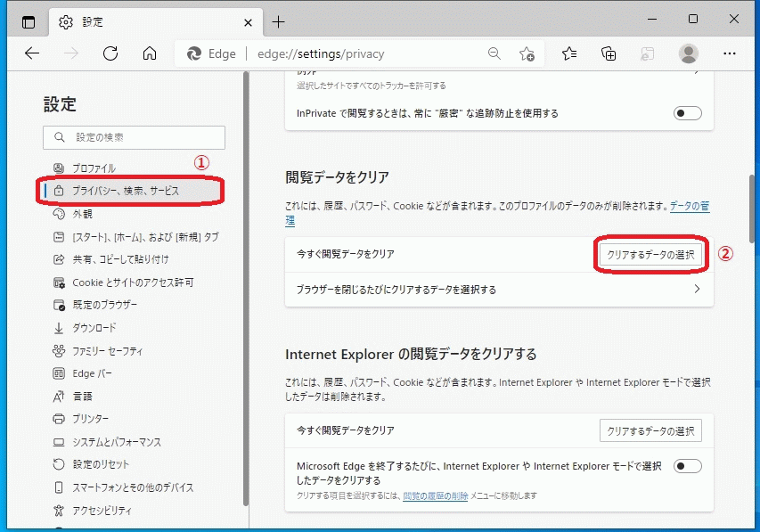Expand ブラウザーを閉じるたびにクリアするデータを選択する chevron
Screen dimensions: 760x532
(x=697, y=289)
